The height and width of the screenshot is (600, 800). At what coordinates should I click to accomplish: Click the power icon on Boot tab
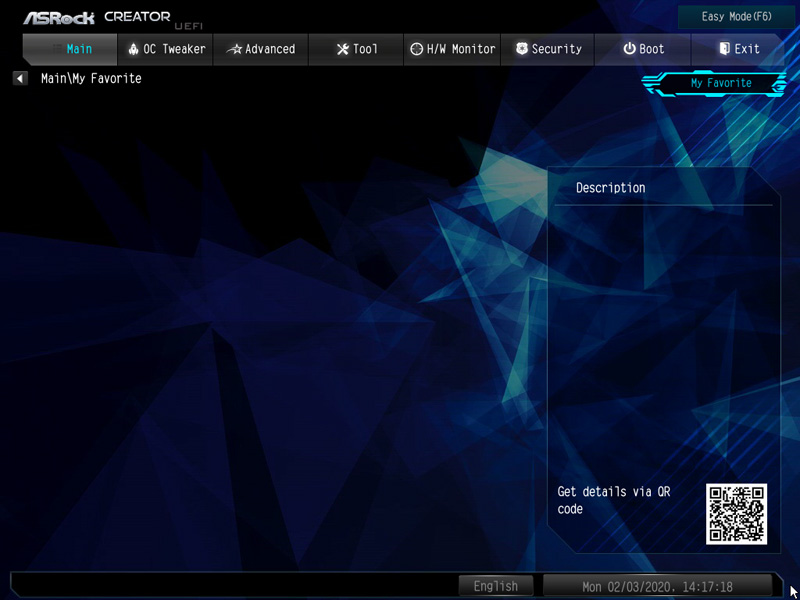pyautogui.click(x=630, y=49)
